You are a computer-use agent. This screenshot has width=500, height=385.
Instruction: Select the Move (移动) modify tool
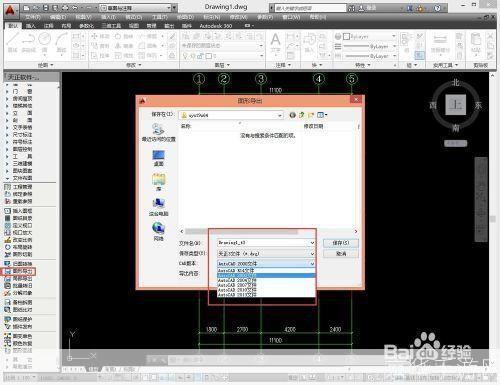tap(100, 36)
